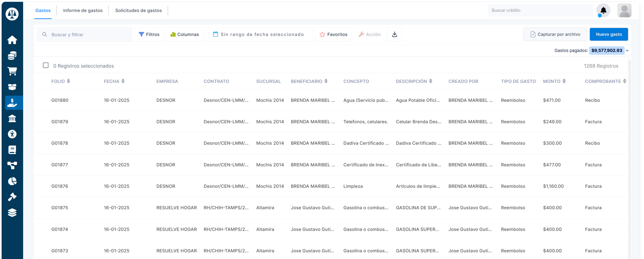Expand the Gastos pagados total dropdown
The width and height of the screenshot is (644, 259).
point(627,51)
